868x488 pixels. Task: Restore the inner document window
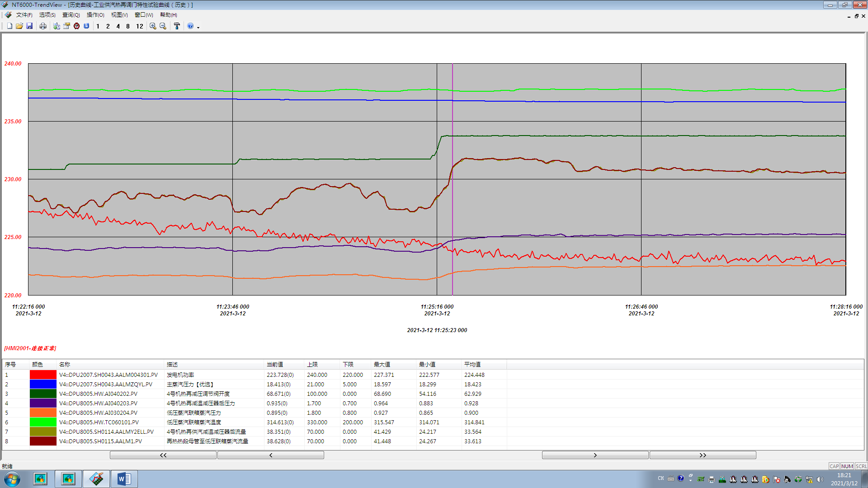pyautogui.click(x=856, y=16)
